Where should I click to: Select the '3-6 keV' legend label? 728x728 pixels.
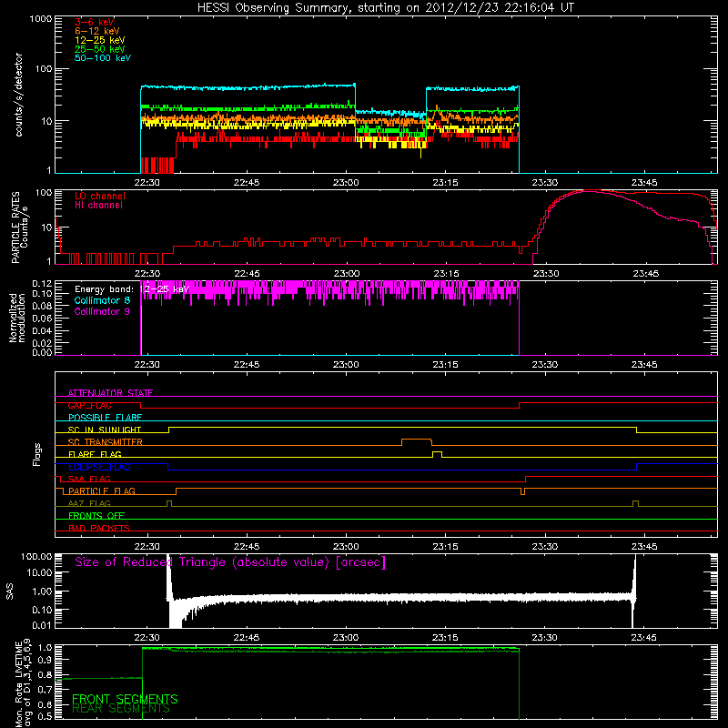point(94,22)
